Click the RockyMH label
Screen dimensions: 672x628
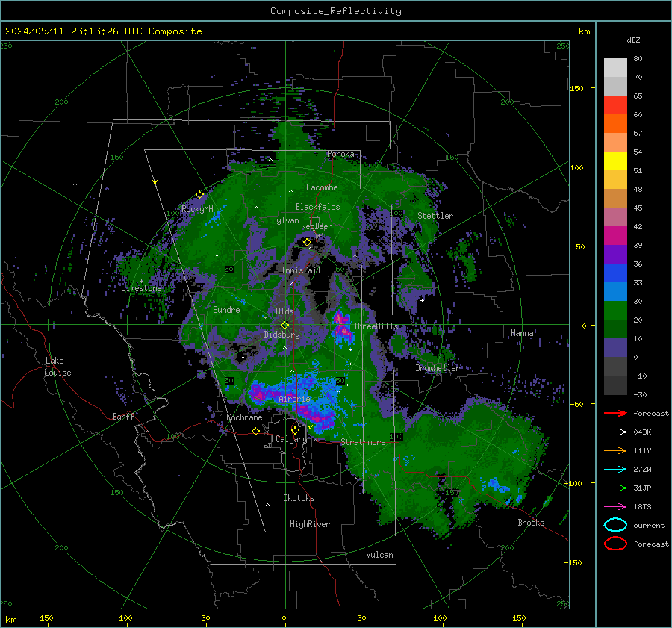pyautogui.click(x=197, y=209)
